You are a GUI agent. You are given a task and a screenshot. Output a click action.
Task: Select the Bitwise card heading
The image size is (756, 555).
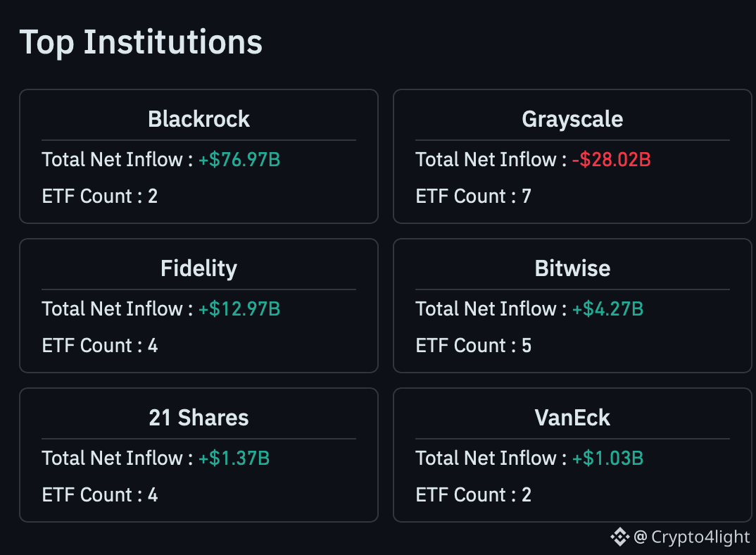click(572, 268)
